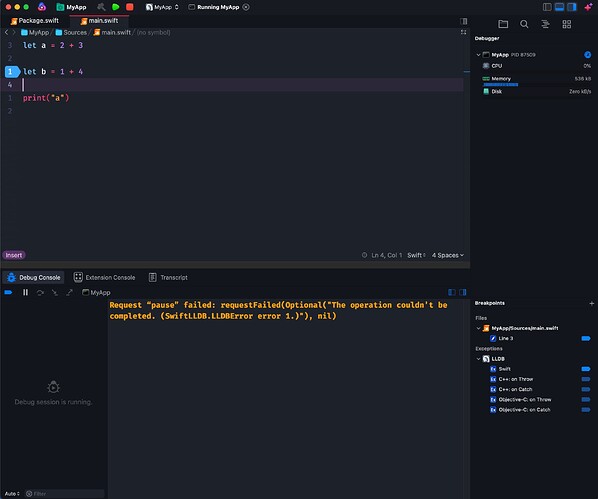Screen dimensions: 598x499
Task: Collapse the MyApp/Sources/main.swift breakpoint group
Action: (x=478, y=328)
